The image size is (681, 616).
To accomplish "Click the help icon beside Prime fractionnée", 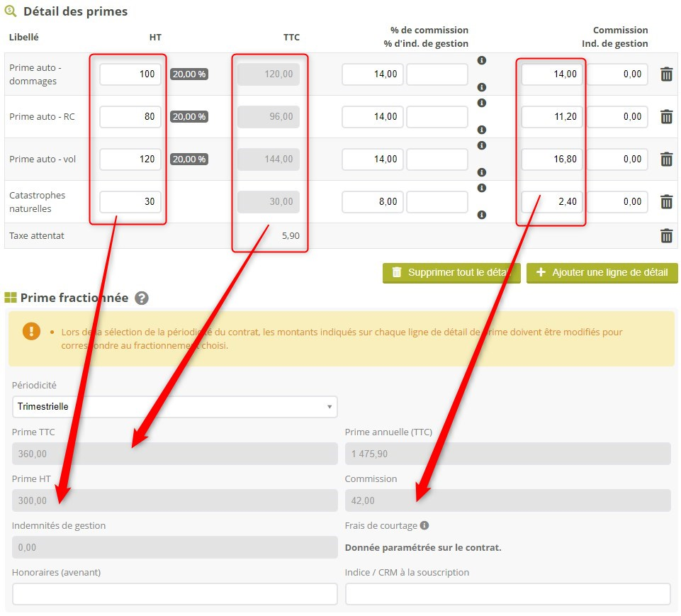I will point(142,298).
